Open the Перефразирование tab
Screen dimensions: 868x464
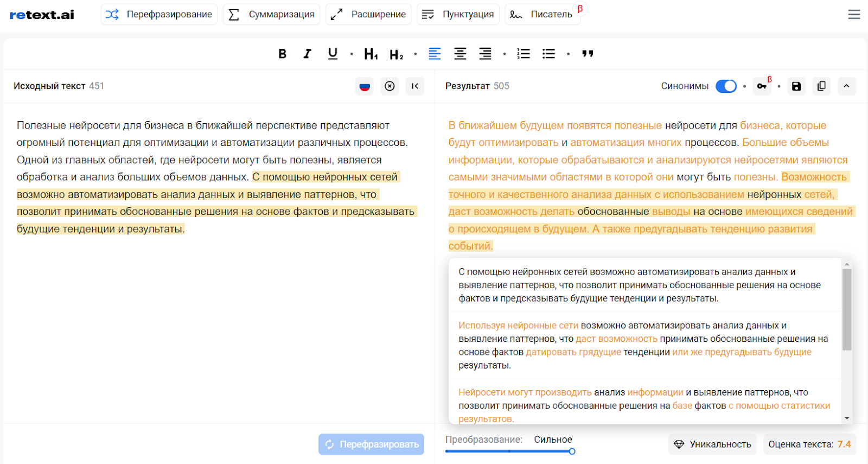tap(159, 14)
